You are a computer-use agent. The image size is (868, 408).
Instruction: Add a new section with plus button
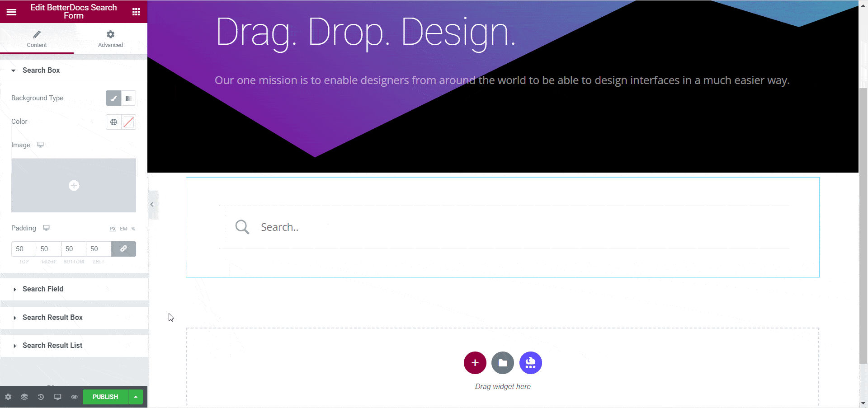point(475,363)
